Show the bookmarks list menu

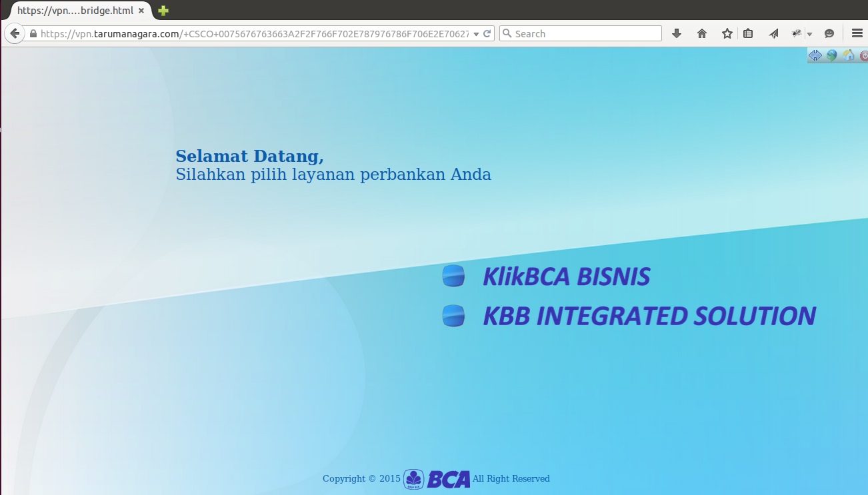(748, 33)
